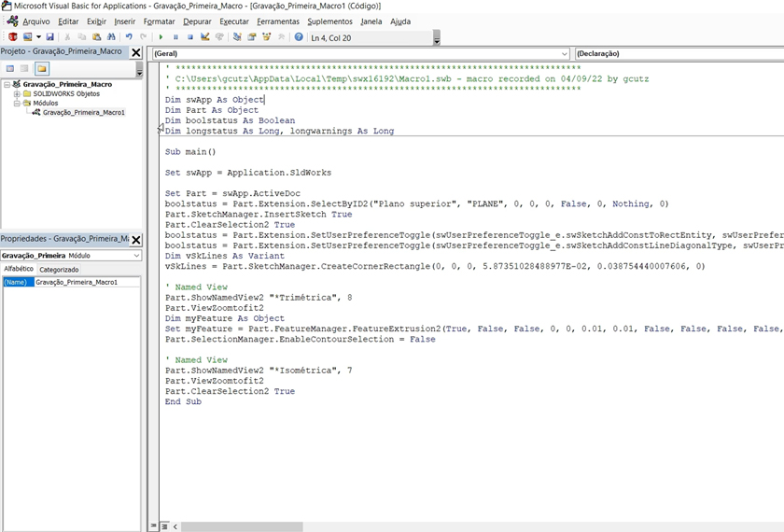Expand the SOLIDWORKS Objetos folder
The image size is (784, 532).
tap(16, 93)
